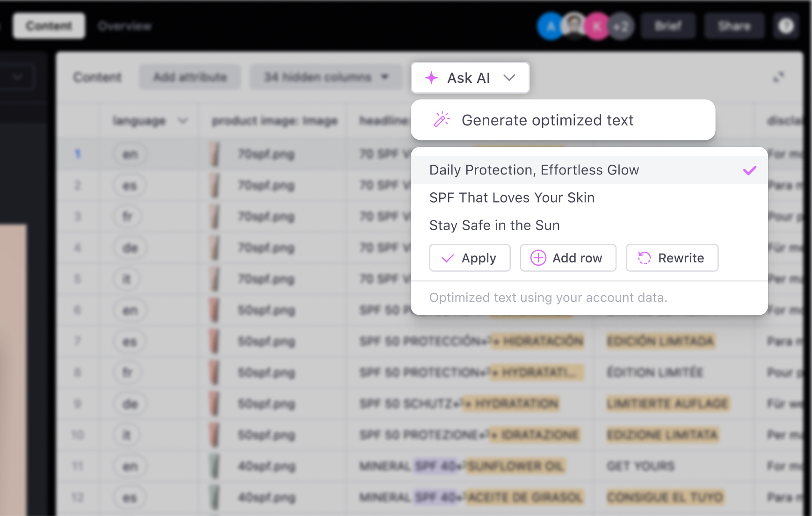The width and height of the screenshot is (812, 516).
Task: Open the help question mark icon
Action: click(786, 26)
